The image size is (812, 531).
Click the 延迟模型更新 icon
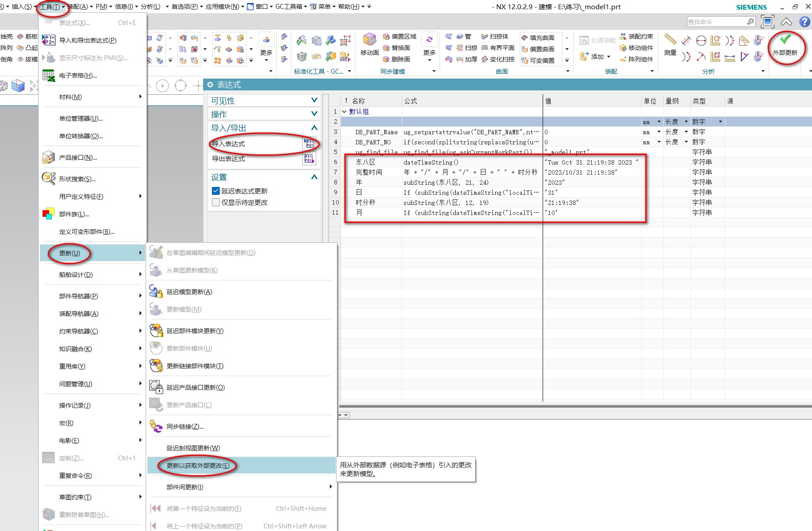coord(156,291)
